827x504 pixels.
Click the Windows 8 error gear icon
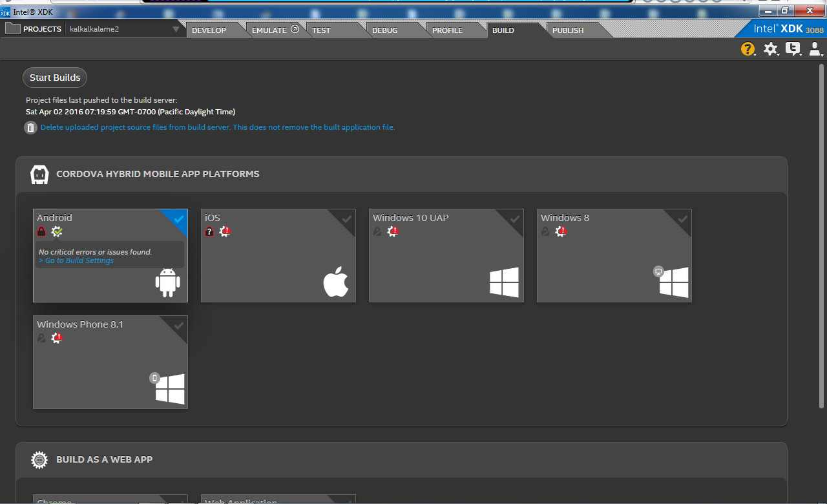[x=561, y=231]
